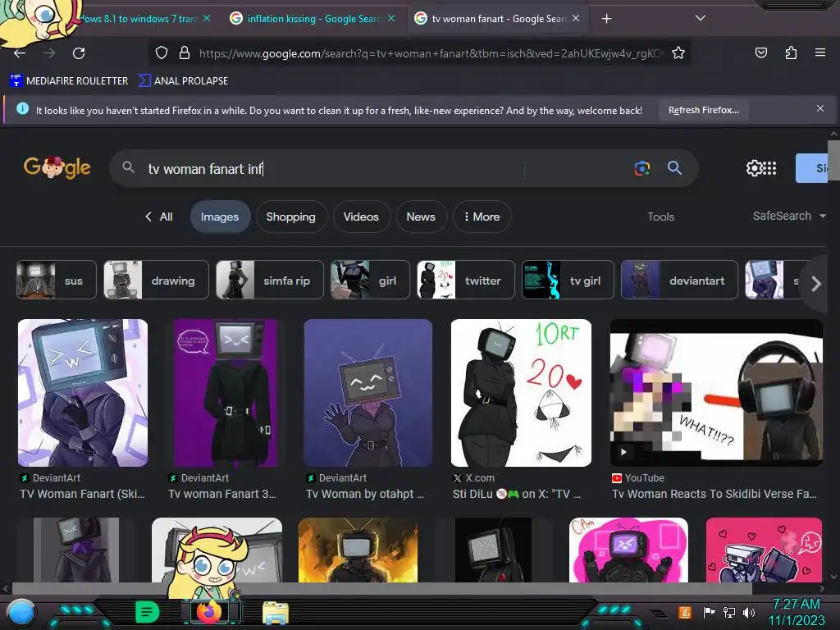Viewport: 840px width, 630px height.
Task: Switch to News results
Action: pyautogui.click(x=421, y=217)
